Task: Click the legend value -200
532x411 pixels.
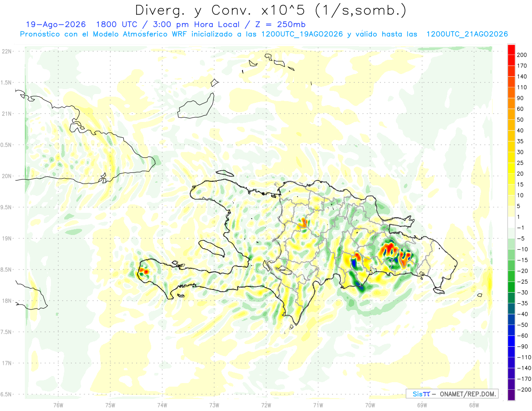Action: click(523, 390)
